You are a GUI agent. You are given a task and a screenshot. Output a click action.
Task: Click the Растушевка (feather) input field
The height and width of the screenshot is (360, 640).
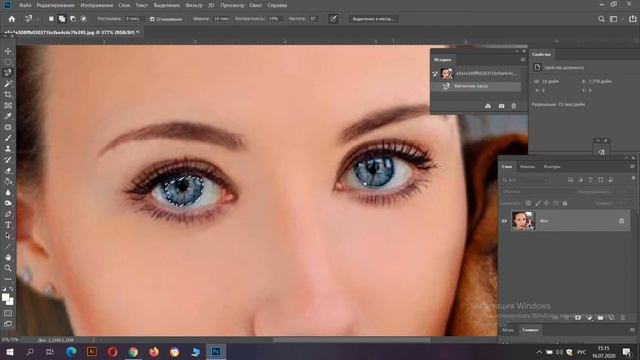click(134, 19)
